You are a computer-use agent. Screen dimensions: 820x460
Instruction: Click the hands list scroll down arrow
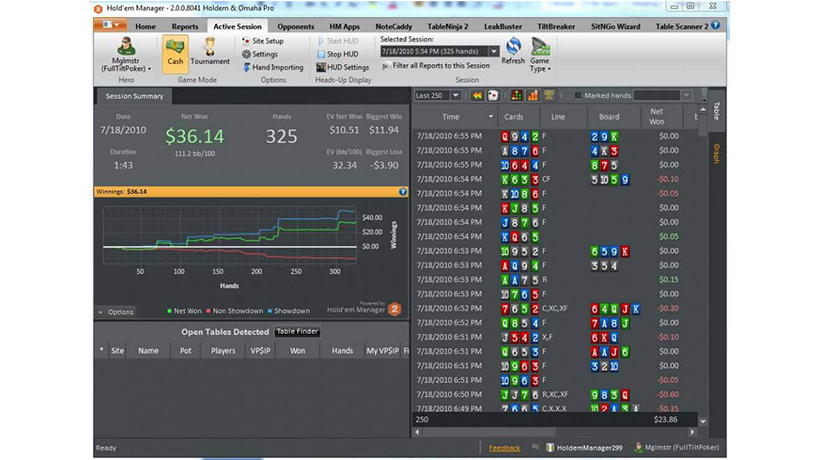[702, 421]
